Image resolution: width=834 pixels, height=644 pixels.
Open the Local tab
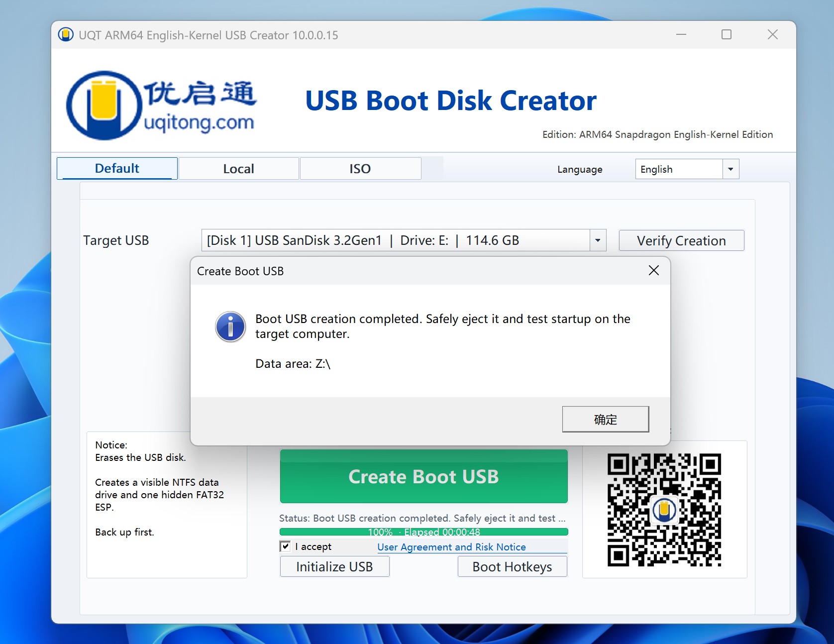click(x=239, y=169)
